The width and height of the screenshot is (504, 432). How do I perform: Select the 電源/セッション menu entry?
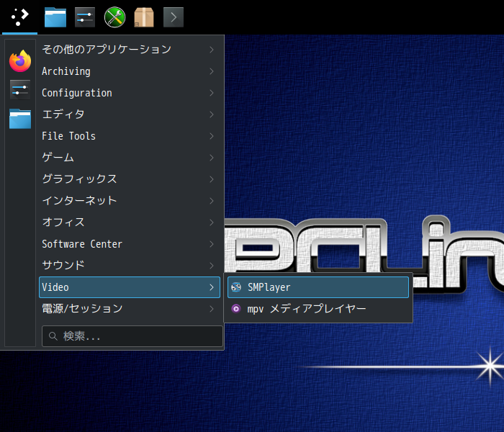(x=130, y=309)
